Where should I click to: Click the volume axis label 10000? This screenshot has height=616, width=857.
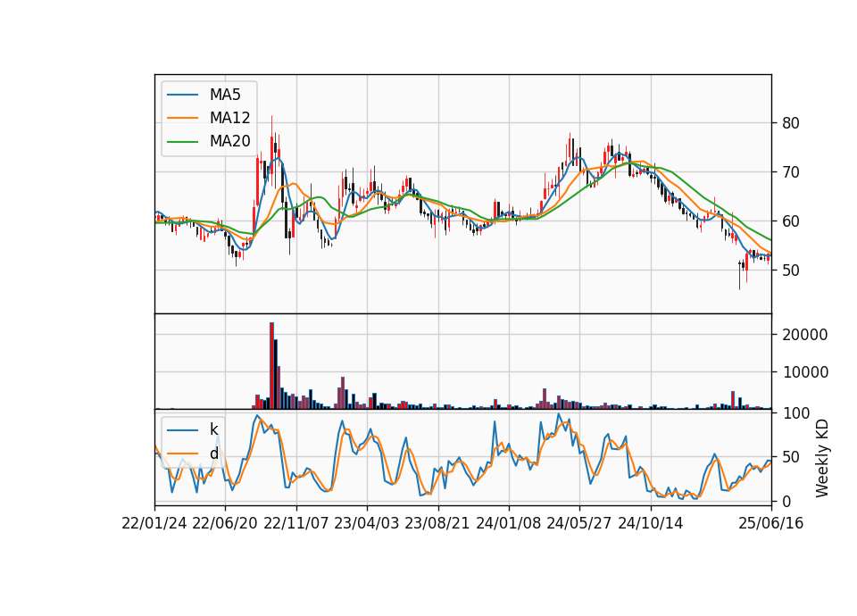pos(804,372)
